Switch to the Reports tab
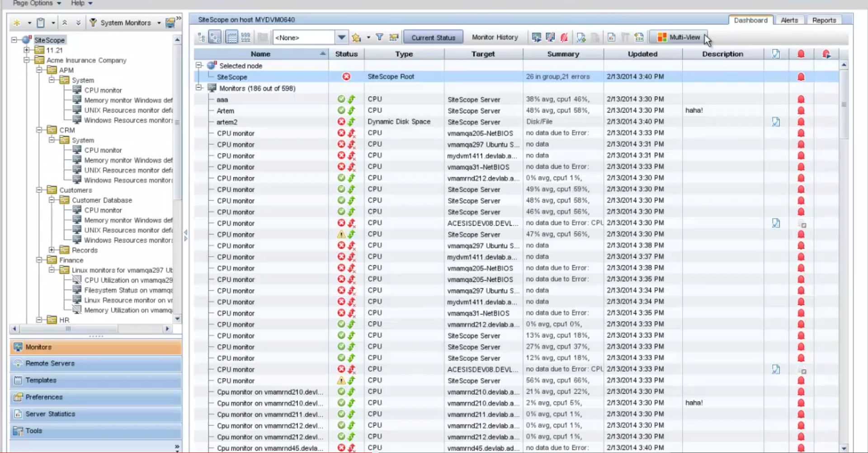 pyautogui.click(x=824, y=20)
